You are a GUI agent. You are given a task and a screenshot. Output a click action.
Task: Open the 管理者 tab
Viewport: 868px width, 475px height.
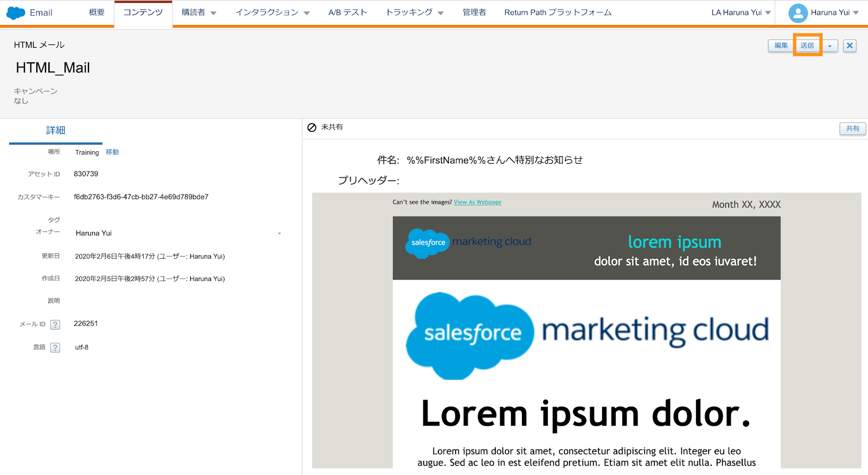474,12
